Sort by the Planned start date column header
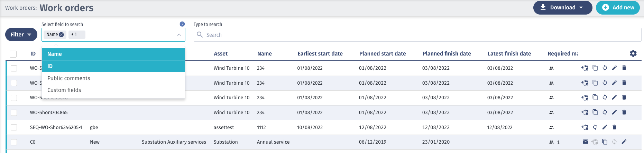644x153 pixels. click(x=383, y=54)
